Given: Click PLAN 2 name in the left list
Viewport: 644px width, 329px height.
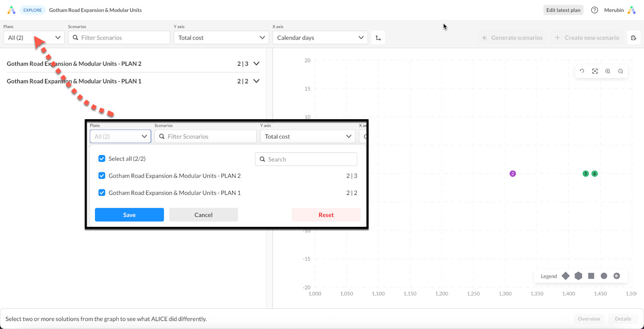Looking at the screenshot, I should 74,64.
